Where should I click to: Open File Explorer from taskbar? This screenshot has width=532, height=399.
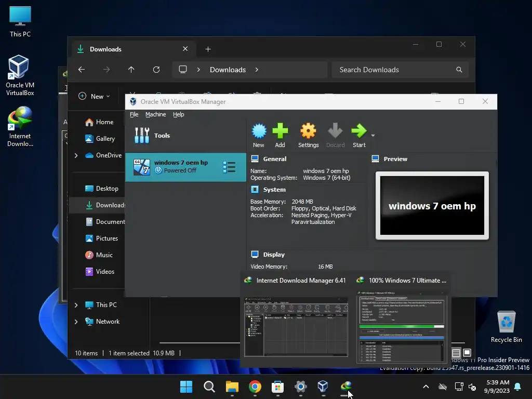tap(232, 387)
